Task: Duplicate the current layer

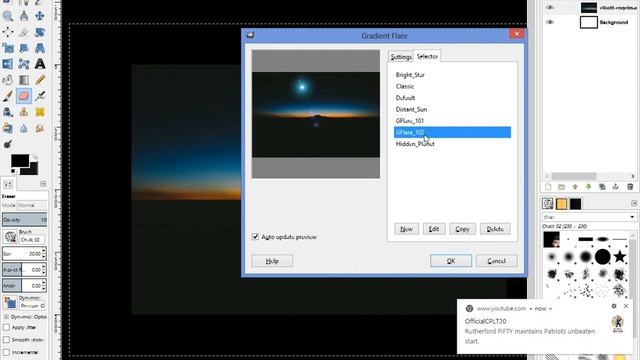Action: [602, 187]
